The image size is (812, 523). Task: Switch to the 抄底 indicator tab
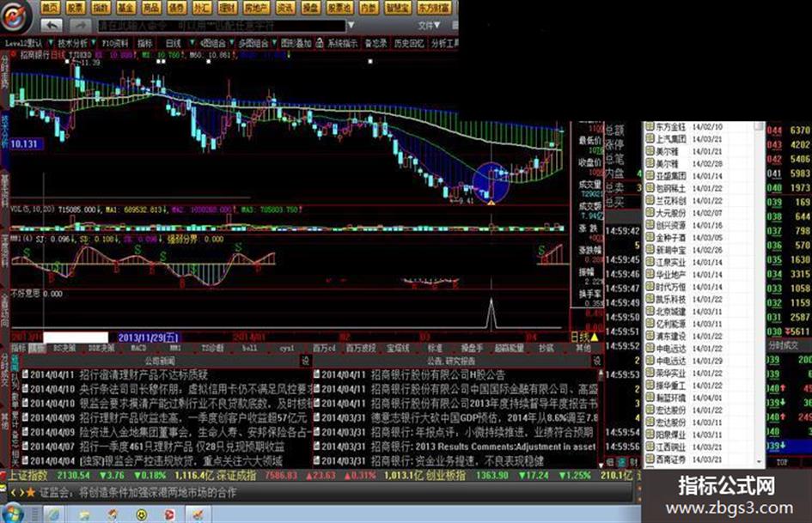click(546, 348)
